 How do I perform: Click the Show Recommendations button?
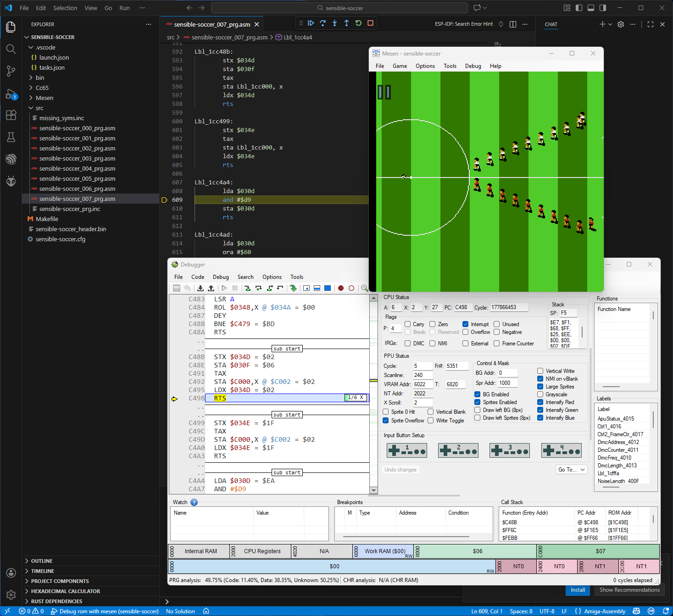point(629,590)
